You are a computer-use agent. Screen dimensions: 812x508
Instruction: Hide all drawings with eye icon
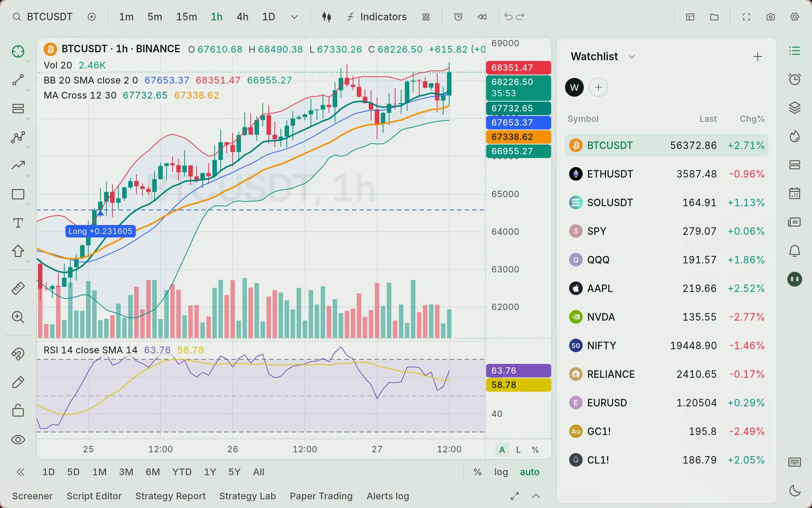click(18, 440)
